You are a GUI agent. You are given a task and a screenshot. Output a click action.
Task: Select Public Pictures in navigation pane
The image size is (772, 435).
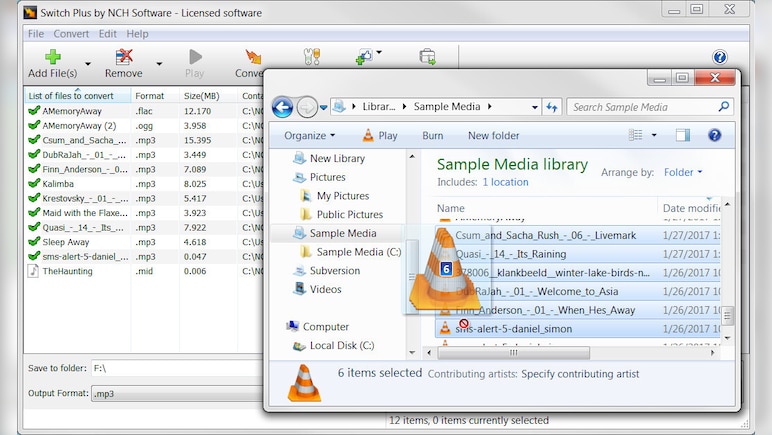350,214
